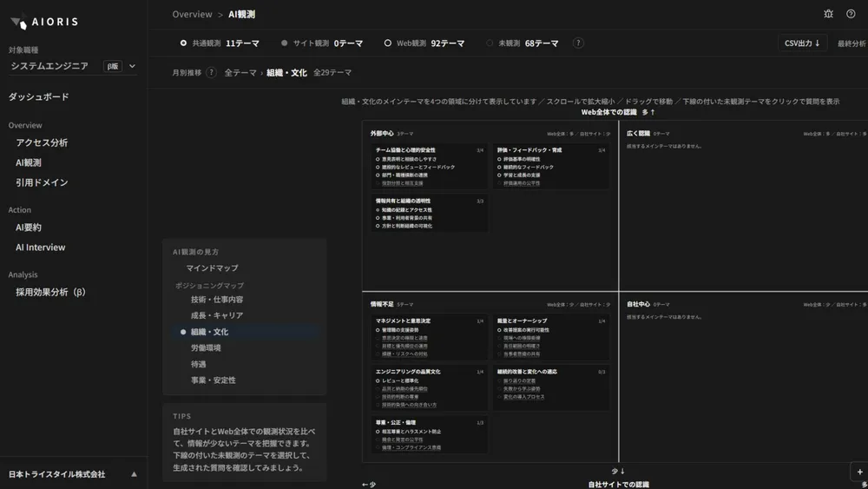Screen dimensions: 868x489
Task: Open unobserved theme 変化の導入プロセス
Action: (523, 397)
